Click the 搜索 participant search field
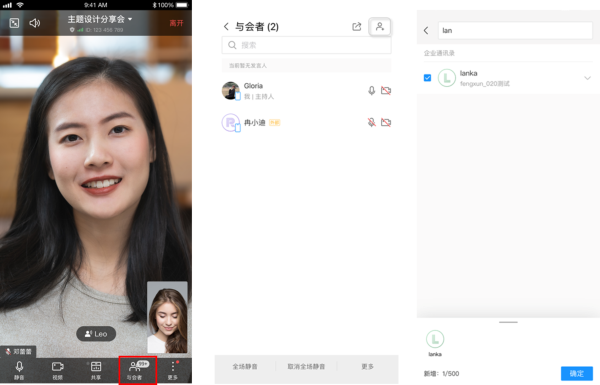 307,45
